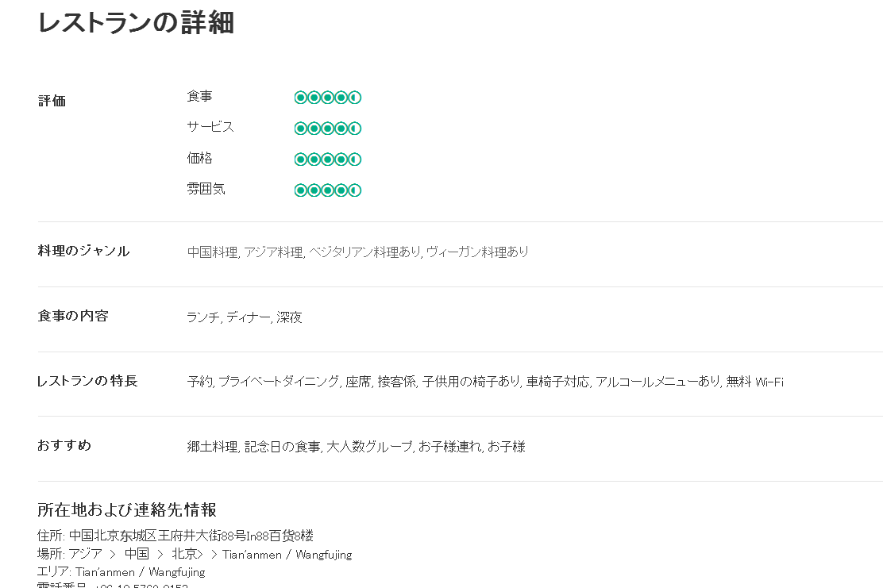Open the 中国 breadcrumb link
The height and width of the screenshot is (588, 883).
coord(137,554)
